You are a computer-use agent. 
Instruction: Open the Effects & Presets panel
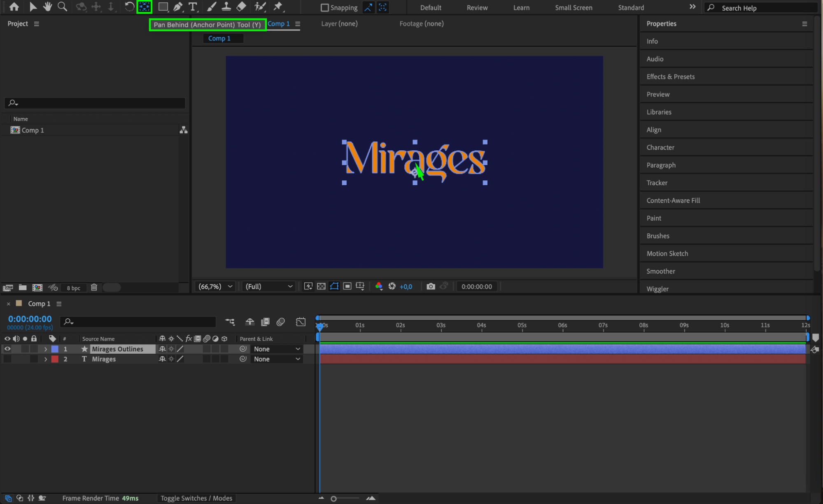click(670, 77)
